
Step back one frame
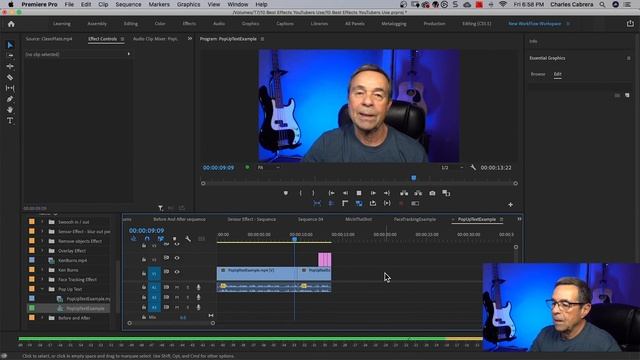coord(345,193)
